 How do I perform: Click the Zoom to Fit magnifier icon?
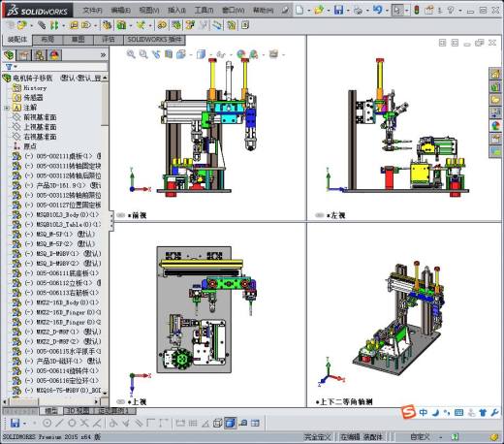pyautogui.click(x=131, y=54)
